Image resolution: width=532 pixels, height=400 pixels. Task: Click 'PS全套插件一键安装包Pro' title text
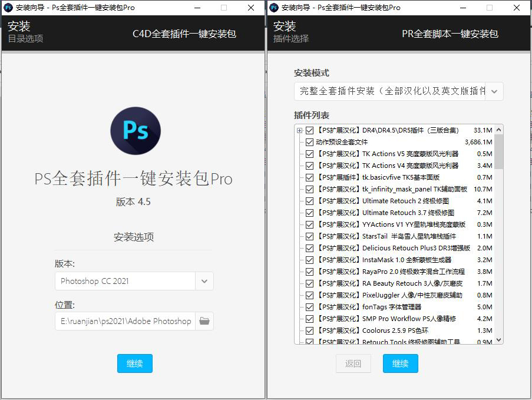tap(133, 178)
